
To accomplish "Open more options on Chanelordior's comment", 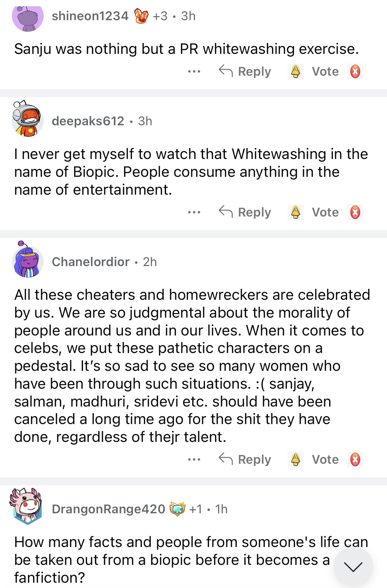I will tap(194, 459).
